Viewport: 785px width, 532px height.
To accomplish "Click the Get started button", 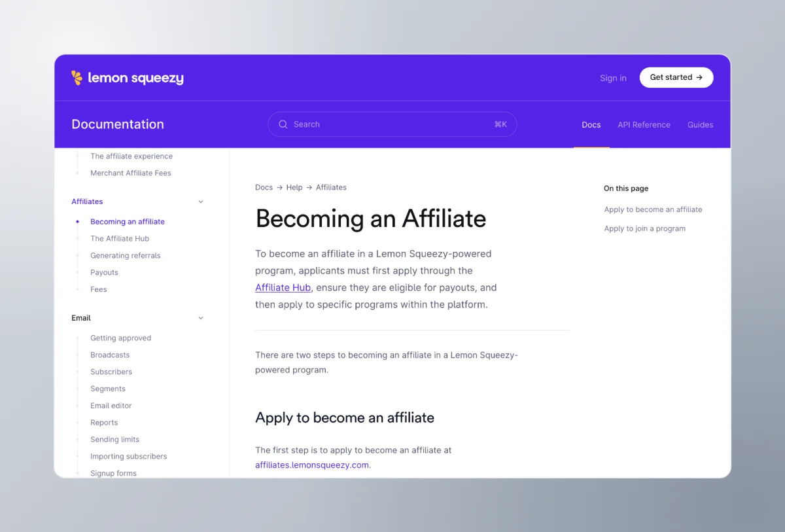I will coord(676,77).
